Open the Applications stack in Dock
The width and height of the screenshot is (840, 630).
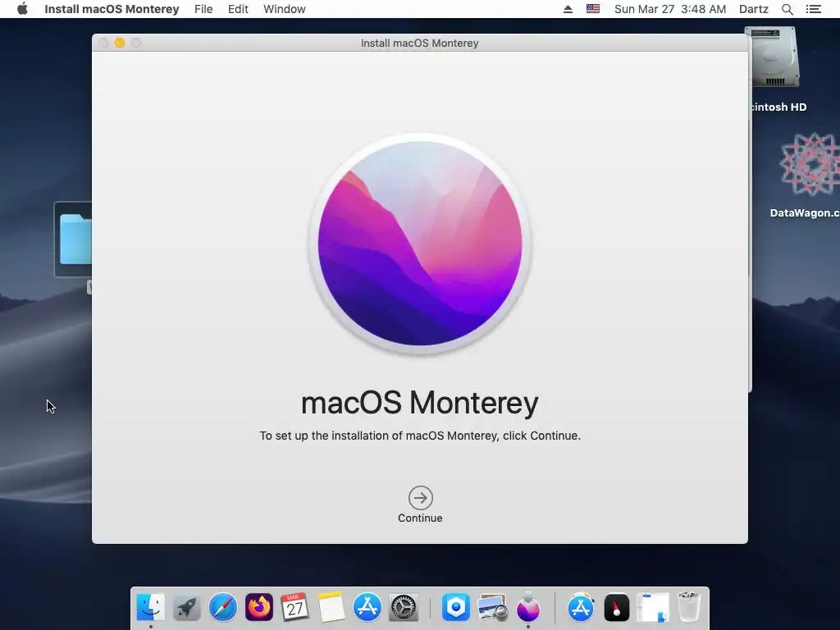(x=581, y=608)
